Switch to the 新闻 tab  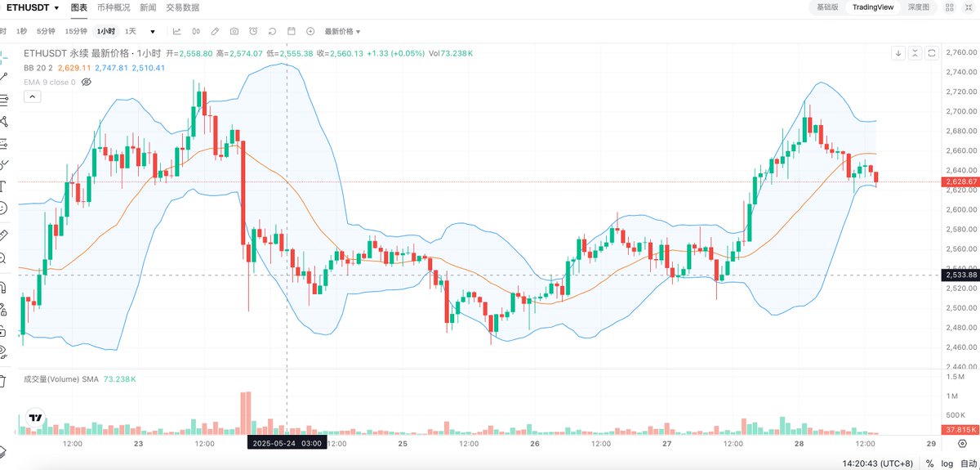[148, 7]
